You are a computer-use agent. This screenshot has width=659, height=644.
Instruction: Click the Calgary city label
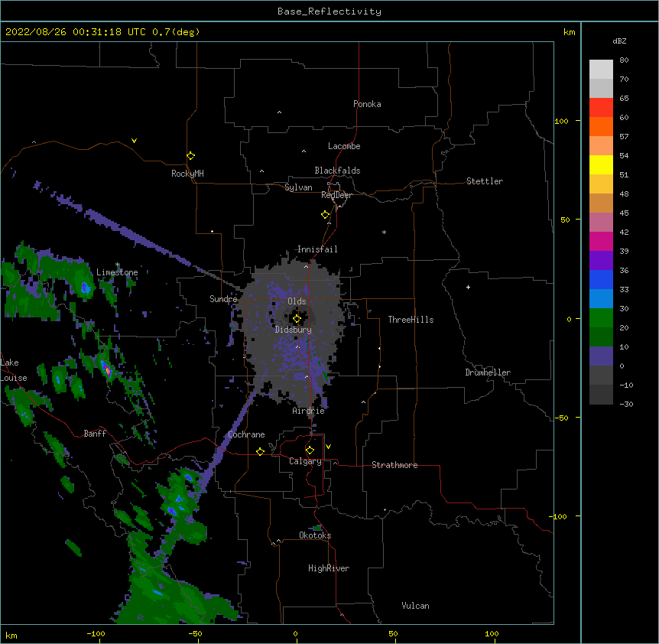(305, 461)
